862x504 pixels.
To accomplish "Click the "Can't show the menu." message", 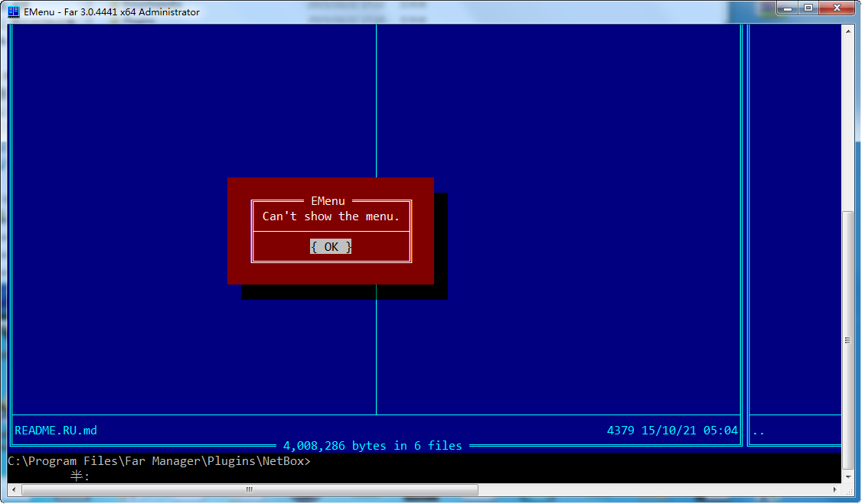I will [331, 216].
